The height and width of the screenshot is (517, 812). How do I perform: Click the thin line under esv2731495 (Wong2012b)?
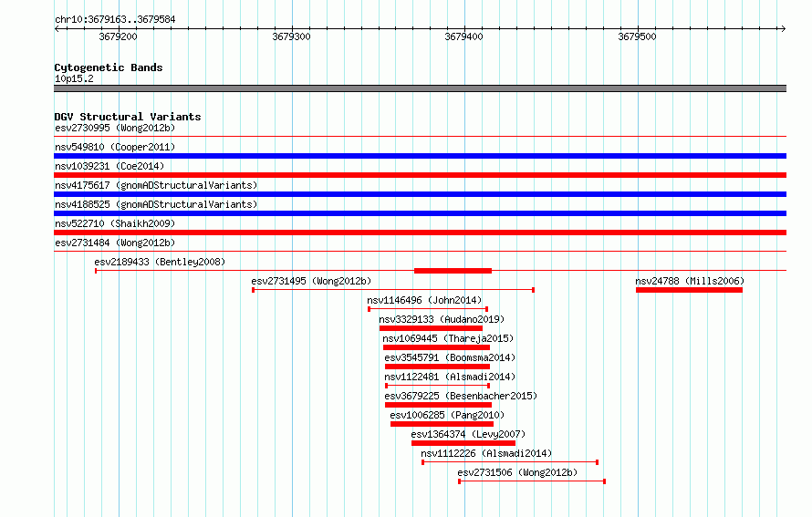393,290
